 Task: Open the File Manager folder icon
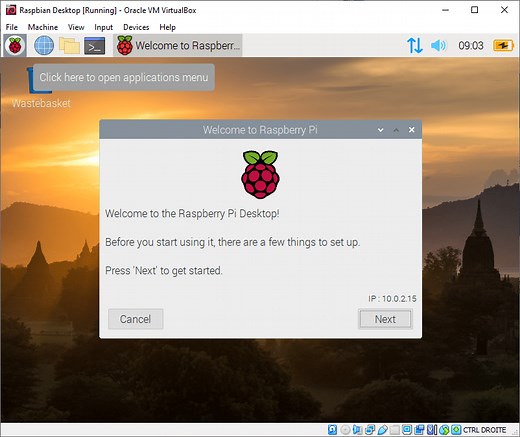pyautogui.click(x=69, y=45)
